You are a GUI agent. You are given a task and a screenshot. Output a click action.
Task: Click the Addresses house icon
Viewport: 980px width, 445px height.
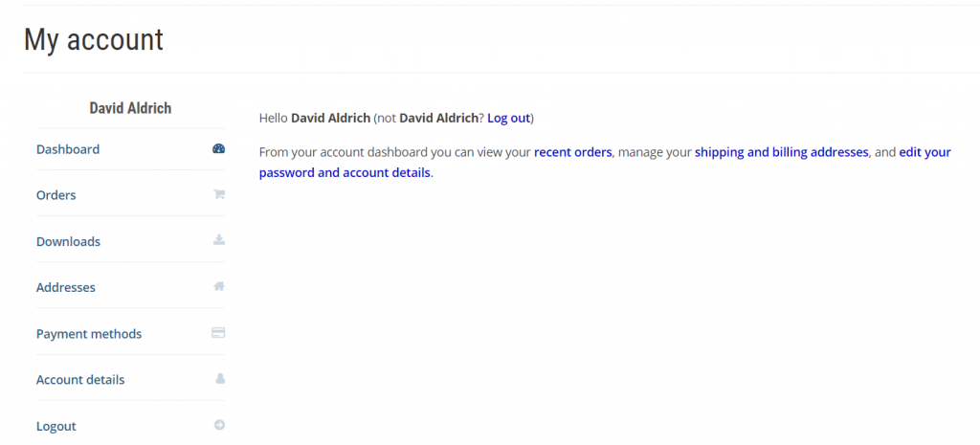218,287
